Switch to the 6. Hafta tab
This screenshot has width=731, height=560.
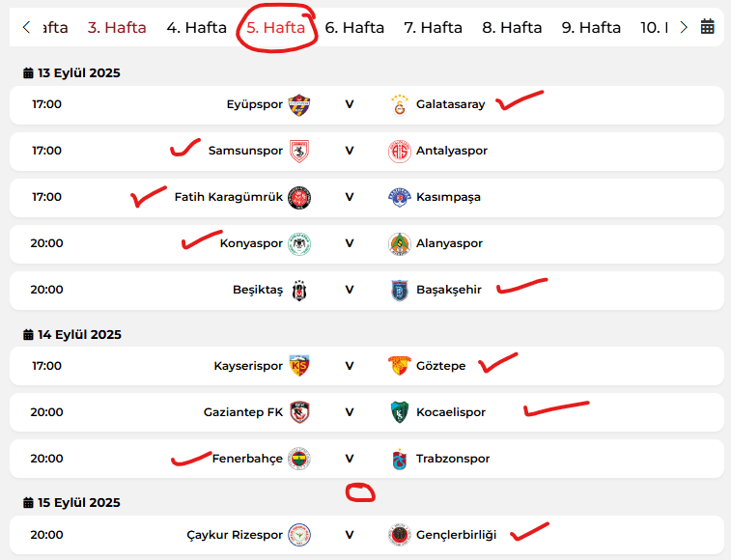[354, 27]
